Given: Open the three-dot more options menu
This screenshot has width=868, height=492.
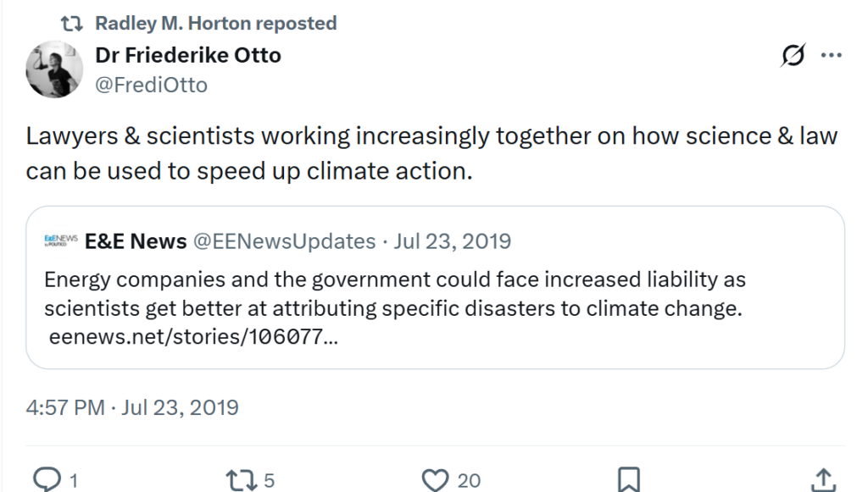Looking at the screenshot, I should pos(832,55).
